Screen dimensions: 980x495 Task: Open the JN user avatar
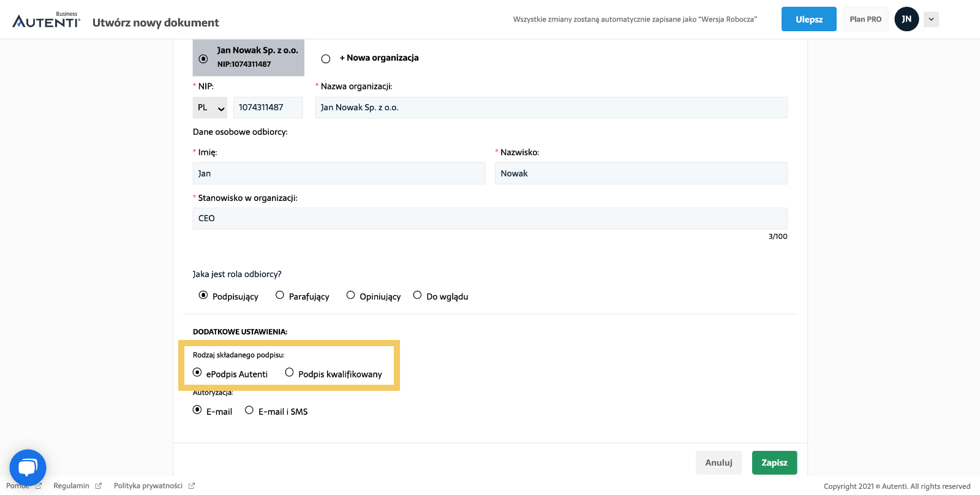pos(907,19)
